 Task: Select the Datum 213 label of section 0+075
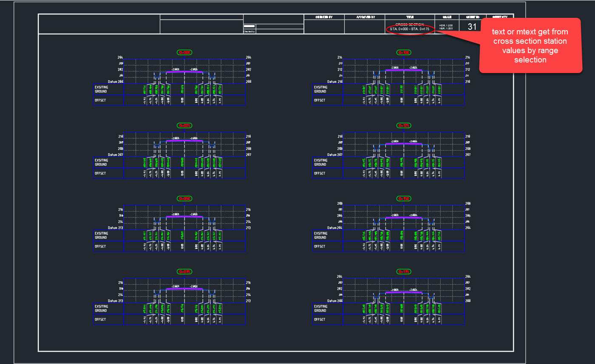tap(115, 301)
